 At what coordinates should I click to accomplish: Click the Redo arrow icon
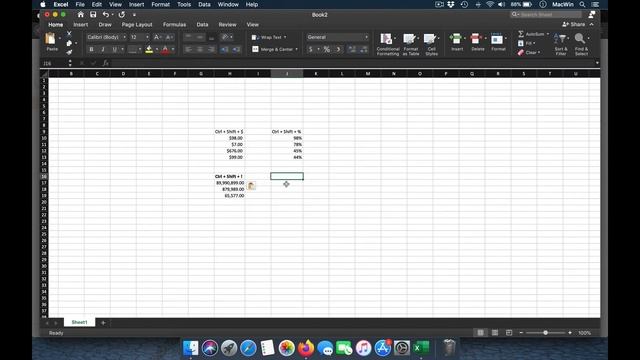[122, 15]
